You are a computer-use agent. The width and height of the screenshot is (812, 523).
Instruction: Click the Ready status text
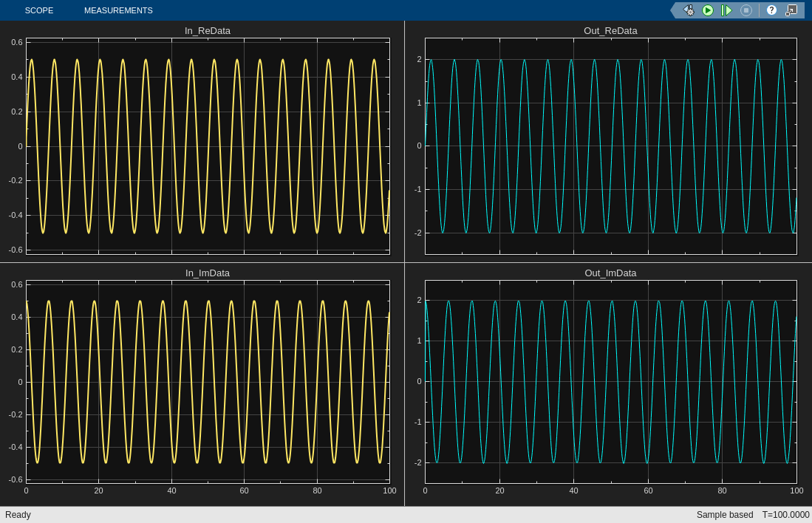[18, 515]
